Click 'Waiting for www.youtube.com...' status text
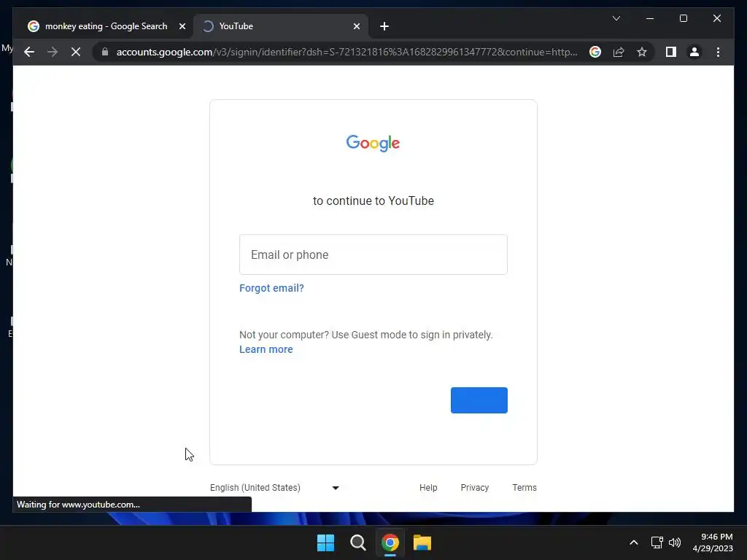Screen dimensions: 747x560 78,505
